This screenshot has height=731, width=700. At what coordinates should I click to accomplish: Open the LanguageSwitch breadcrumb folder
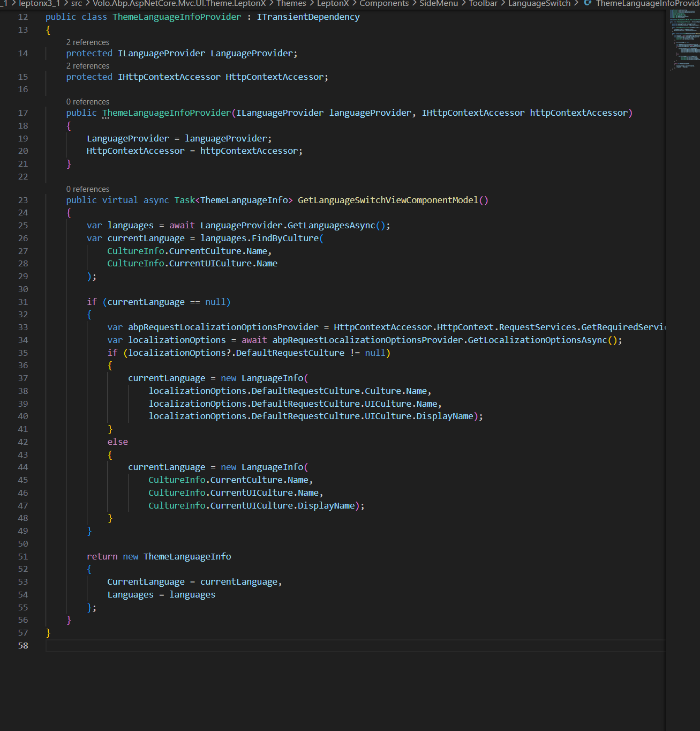(x=539, y=4)
